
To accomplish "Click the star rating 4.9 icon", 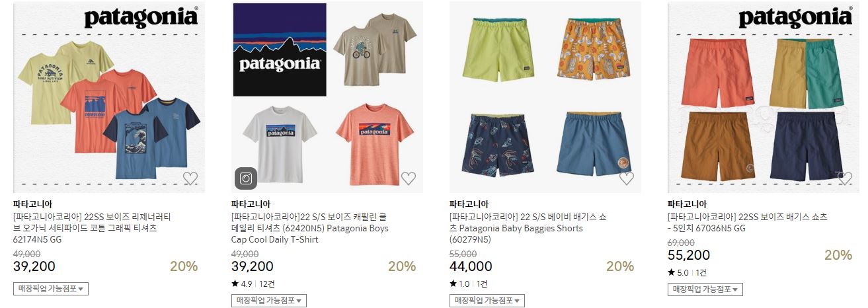I will tap(235, 284).
